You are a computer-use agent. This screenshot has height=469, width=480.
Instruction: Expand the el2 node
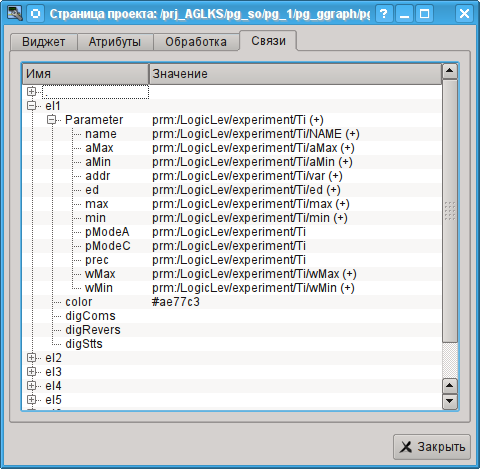(x=31, y=358)
